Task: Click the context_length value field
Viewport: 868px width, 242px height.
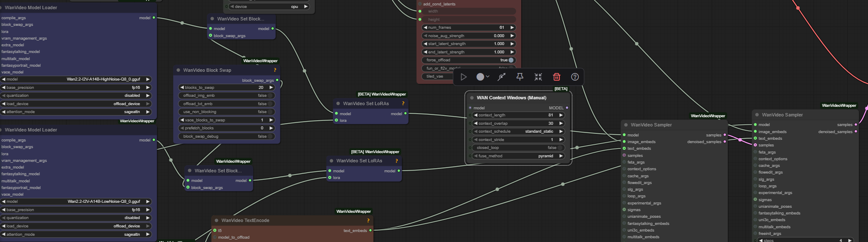Action: tap(519, 115)
